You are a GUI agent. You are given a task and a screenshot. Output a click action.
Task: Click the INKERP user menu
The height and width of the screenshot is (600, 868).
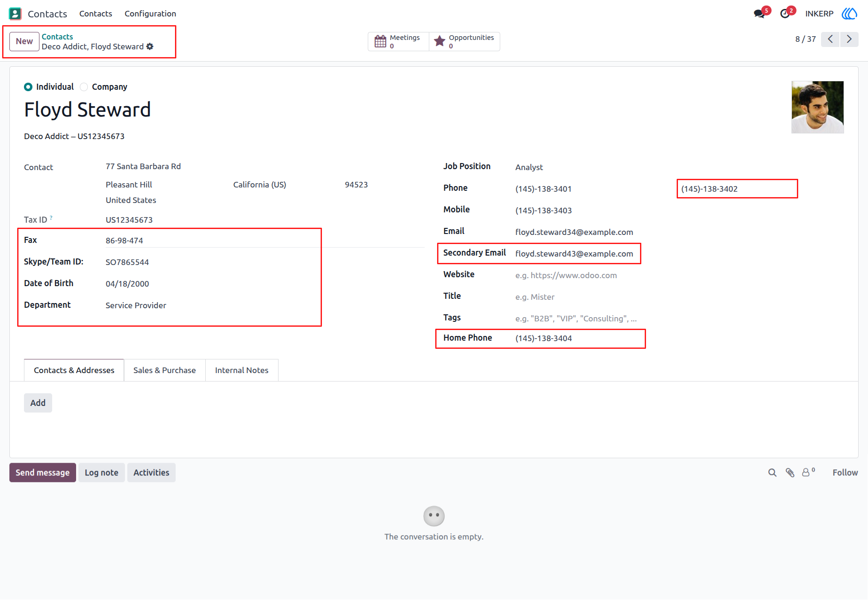(x=819, y=14)
